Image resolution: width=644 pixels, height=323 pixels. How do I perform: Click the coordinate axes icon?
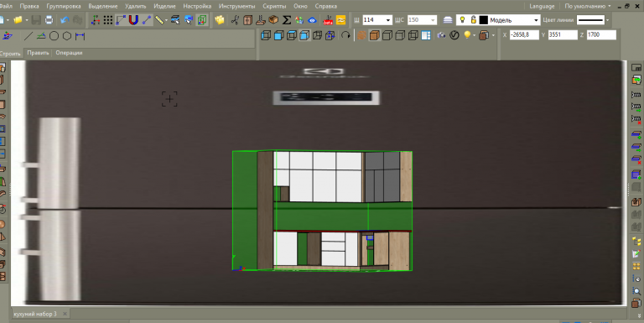click(x=96, y=20)
